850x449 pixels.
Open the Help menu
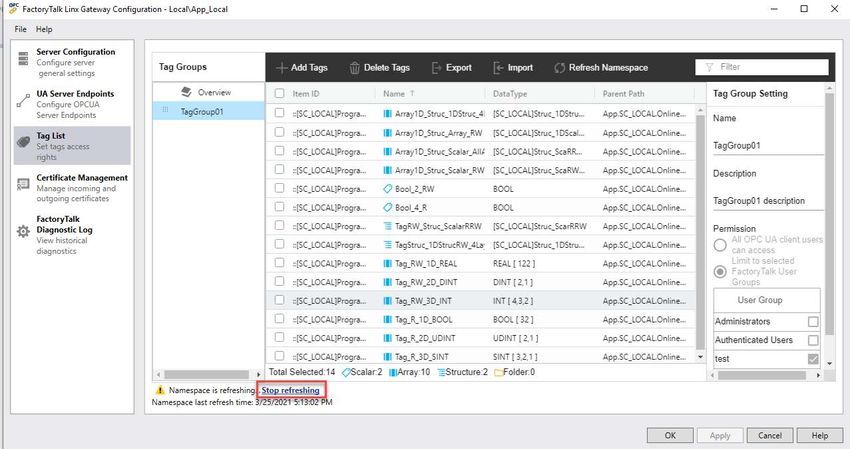tap(44, 29)
